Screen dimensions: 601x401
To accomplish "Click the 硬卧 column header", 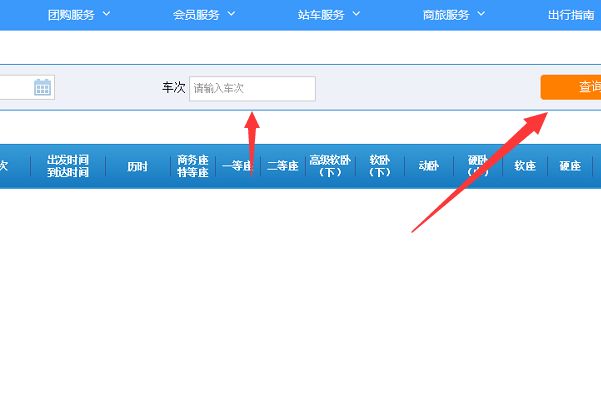I will [x=477, y=166].
